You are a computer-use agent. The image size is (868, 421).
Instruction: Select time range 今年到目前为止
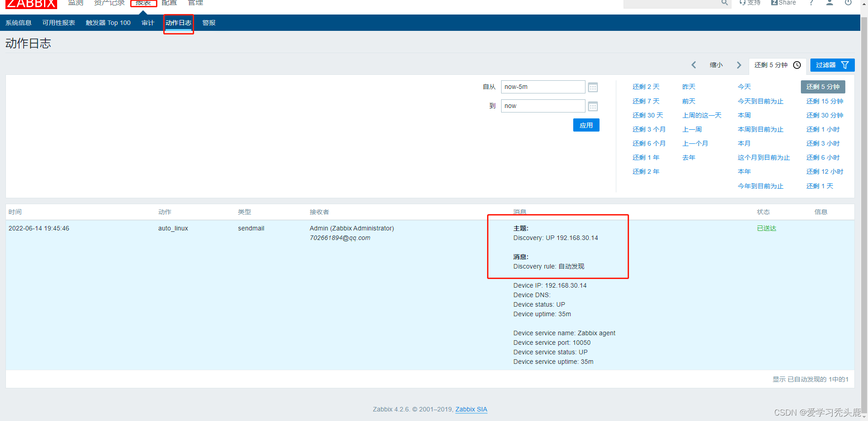coord(761,186)
